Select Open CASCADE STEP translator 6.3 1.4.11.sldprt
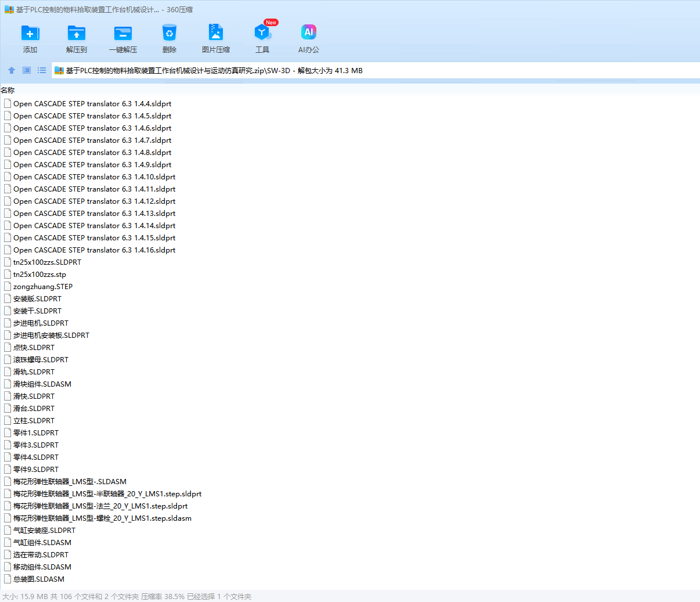This screenshot has height=602, width=700. [95, 189]
